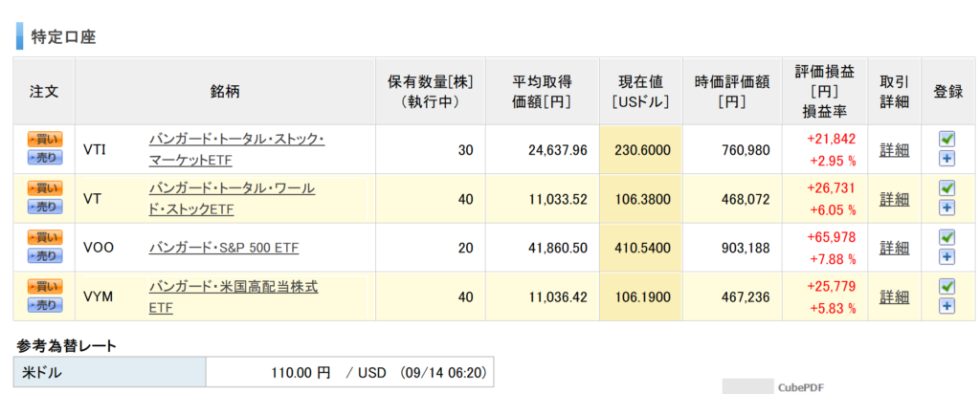Open the Vanguard Total Stock Market ETF link
Screen dimensions: 980x394
pos(237,149)
